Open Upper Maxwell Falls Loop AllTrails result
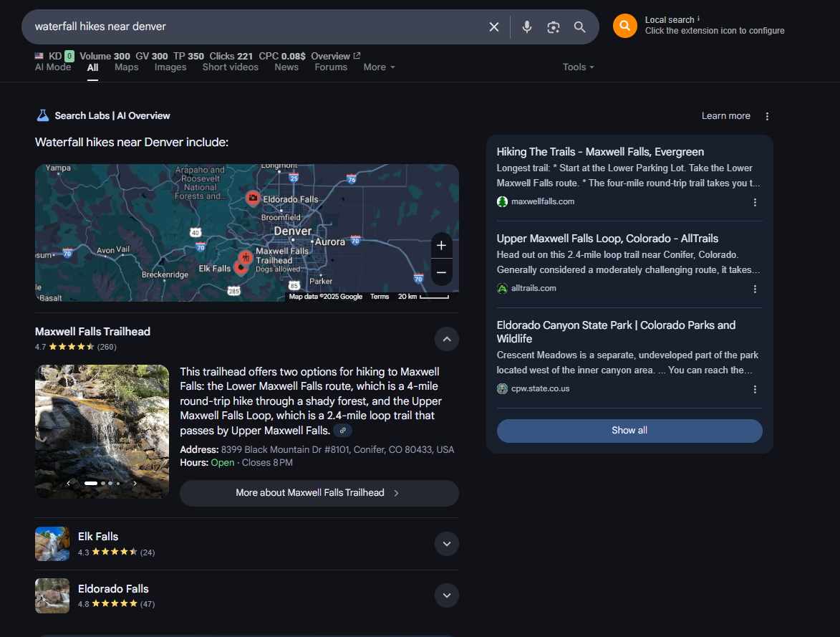 coord(607,239)
